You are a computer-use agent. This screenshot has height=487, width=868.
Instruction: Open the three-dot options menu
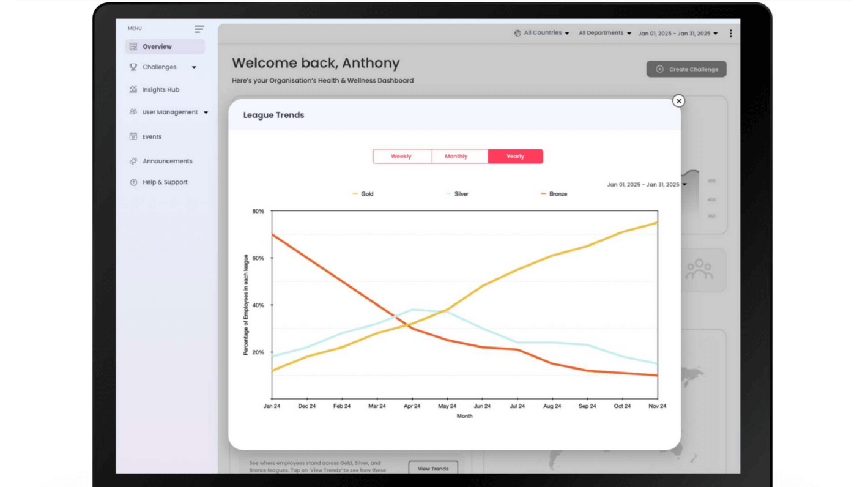[730, 34]
